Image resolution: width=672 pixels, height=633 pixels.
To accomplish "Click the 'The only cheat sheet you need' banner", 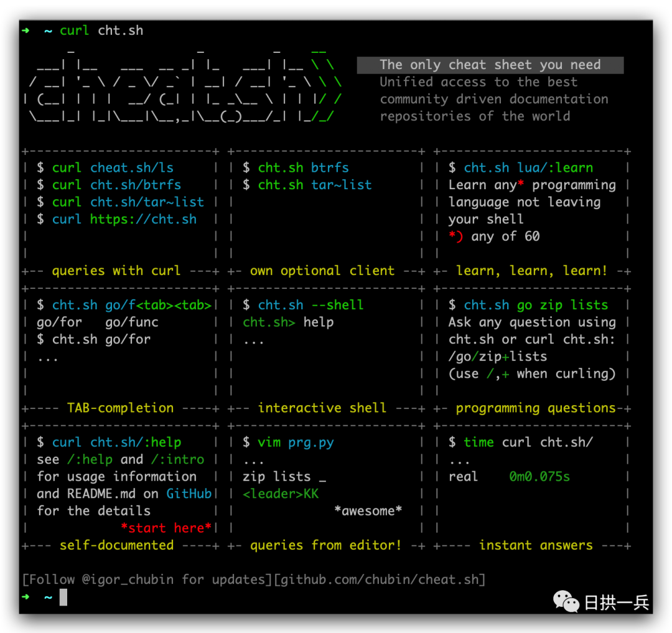I will 490,65.
